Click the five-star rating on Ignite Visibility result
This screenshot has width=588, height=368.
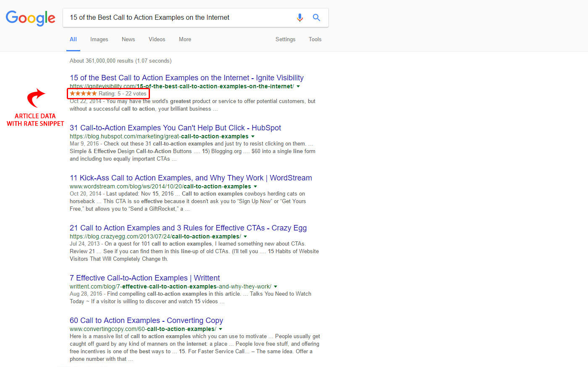83,93
